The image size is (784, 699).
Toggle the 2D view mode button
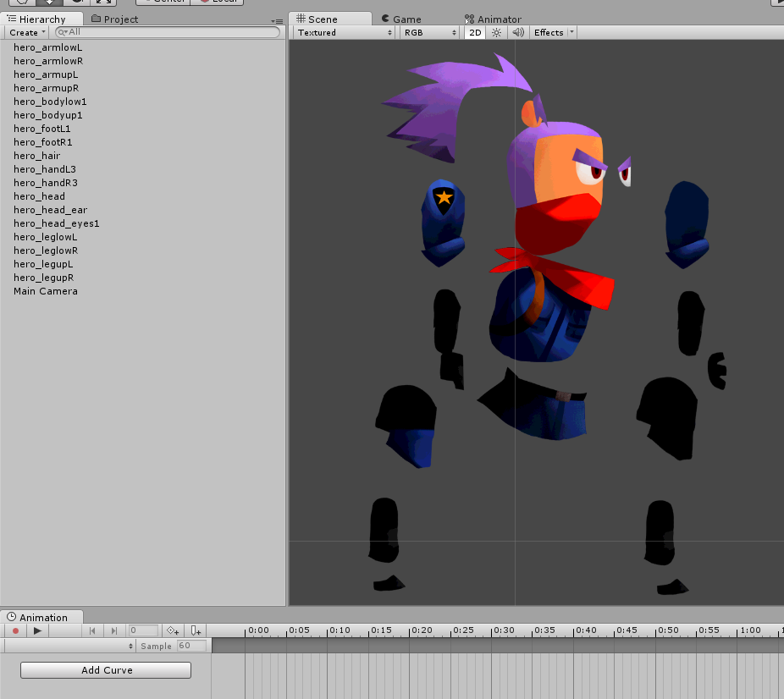pyautogui.click(x=475, y=32)
